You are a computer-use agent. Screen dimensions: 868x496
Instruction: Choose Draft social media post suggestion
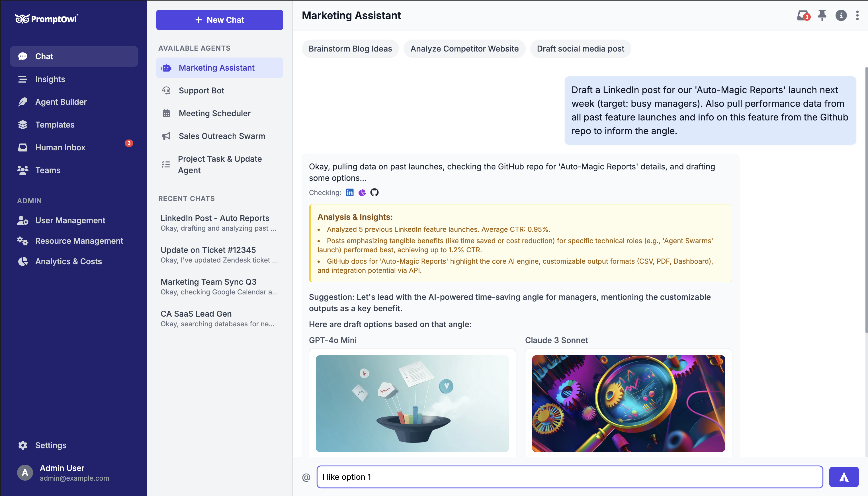pyautogui.click(x=580, y=49)
